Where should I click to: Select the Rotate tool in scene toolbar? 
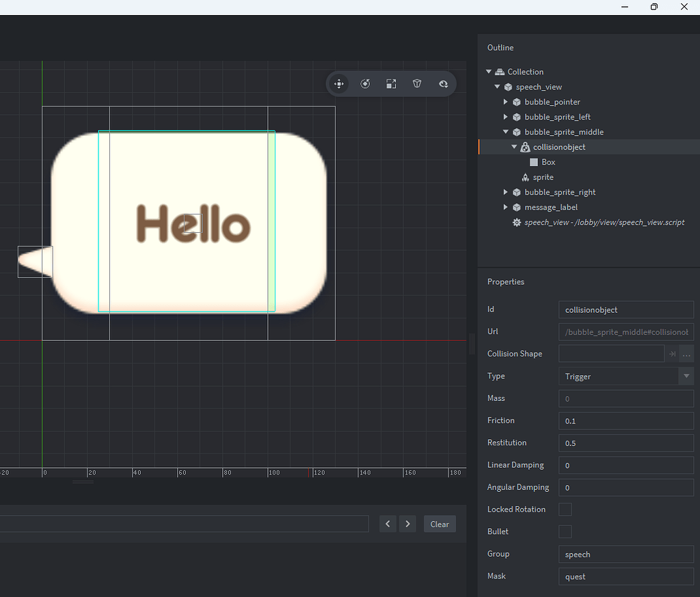(x=365, y=84)
